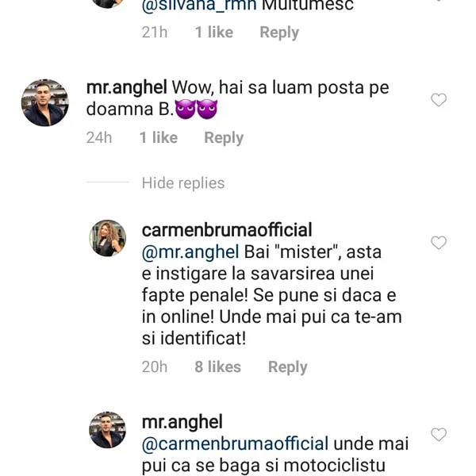Collapse the thread with Hide replies
This screenshot has width=476, height=476.
[x=182, y=183]
